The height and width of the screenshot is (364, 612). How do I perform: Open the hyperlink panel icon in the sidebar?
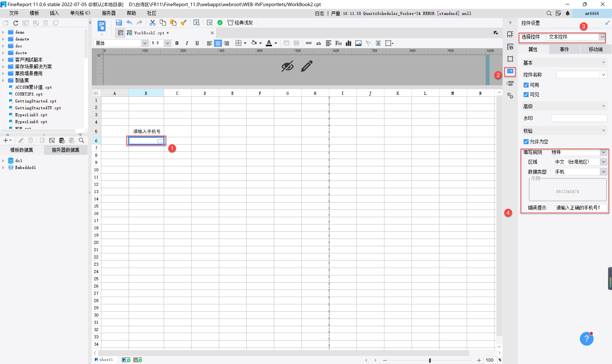(510, 96)
